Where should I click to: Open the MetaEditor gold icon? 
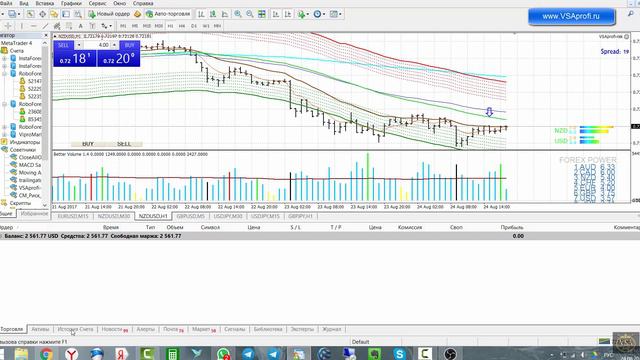(138, 14)
